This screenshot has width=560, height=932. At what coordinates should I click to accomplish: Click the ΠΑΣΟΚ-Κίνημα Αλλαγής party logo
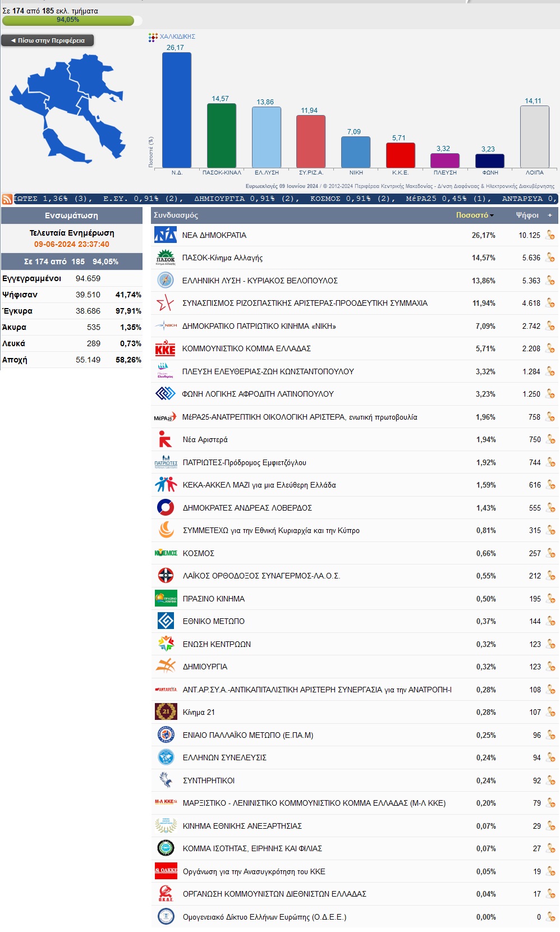166,258
